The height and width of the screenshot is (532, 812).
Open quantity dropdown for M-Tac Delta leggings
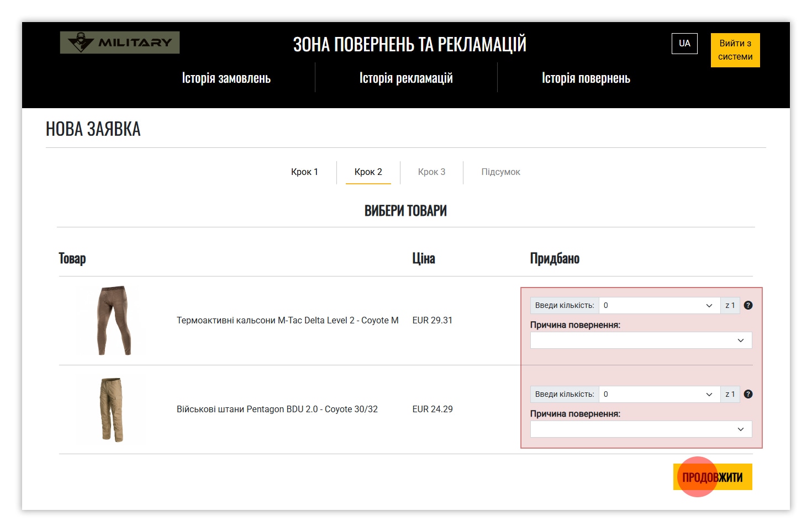(659, 305)
